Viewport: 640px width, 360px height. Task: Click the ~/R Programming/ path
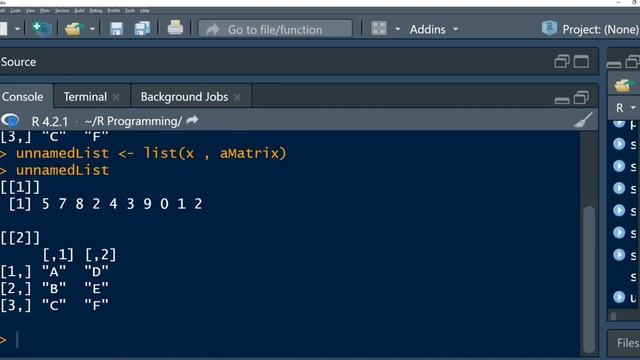pos(133,121)
